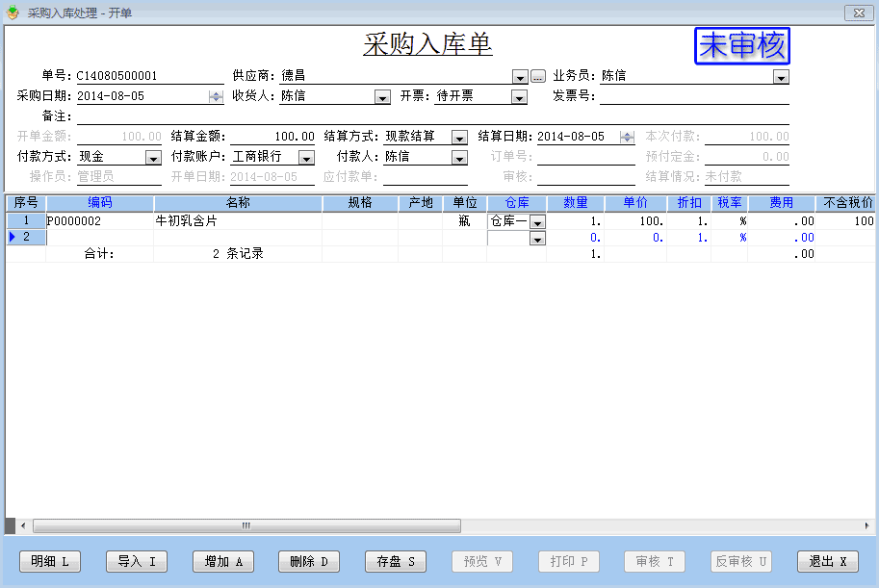879x588 pixels.
Task: Click the 未审核 status stamp
Action: pos(741,46)
